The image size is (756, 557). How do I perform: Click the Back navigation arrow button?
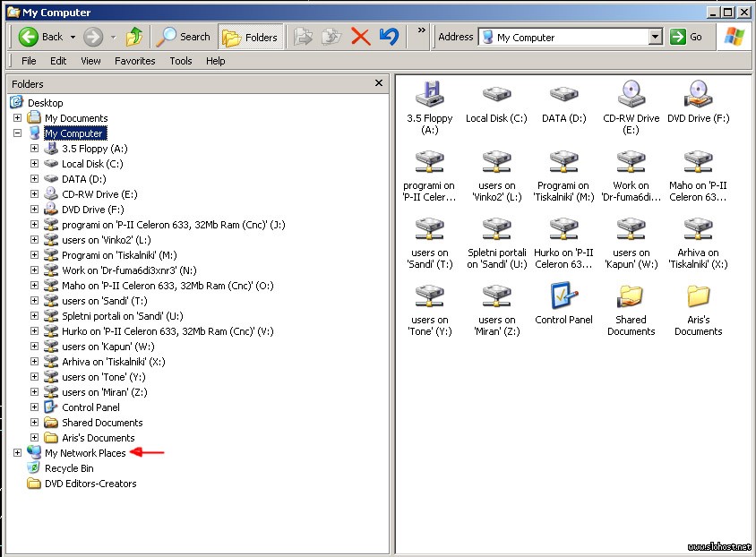(40, 37)
